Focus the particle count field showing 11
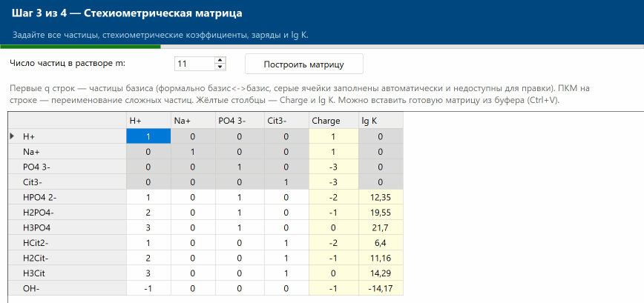 tap(194, 64)
